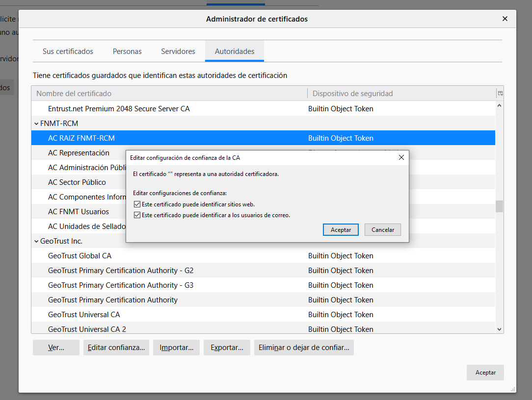Collapse the GeoTrust Inc. group
Screen dimensions: 532x400
tap(36, 241)
